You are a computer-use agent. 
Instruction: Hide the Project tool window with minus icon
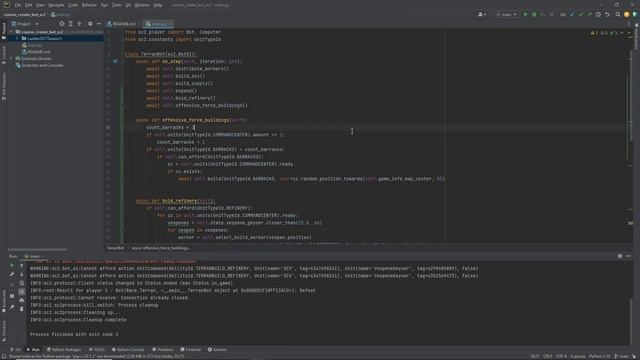(99, 24)
